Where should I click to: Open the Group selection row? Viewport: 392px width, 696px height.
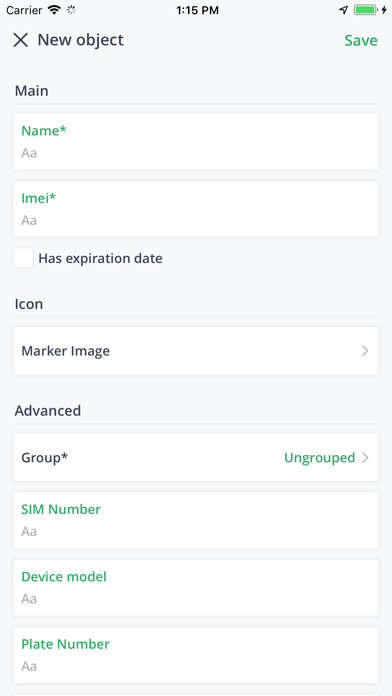196,457
